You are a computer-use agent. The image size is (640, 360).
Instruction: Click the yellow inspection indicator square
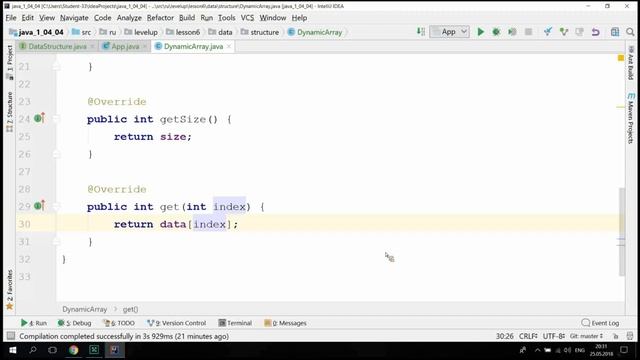[621, 58]
